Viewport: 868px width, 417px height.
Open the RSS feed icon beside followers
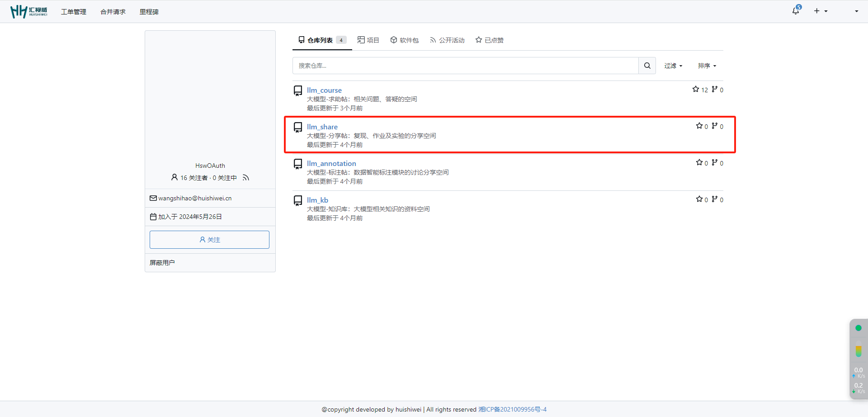tap(246, 178)
